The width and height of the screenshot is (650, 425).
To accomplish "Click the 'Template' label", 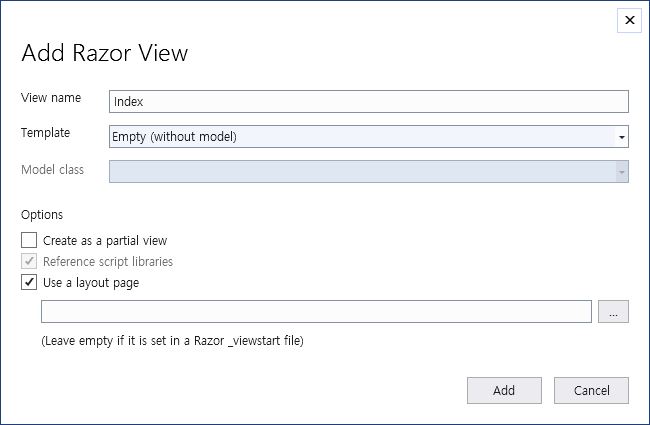I will (46, 132).
